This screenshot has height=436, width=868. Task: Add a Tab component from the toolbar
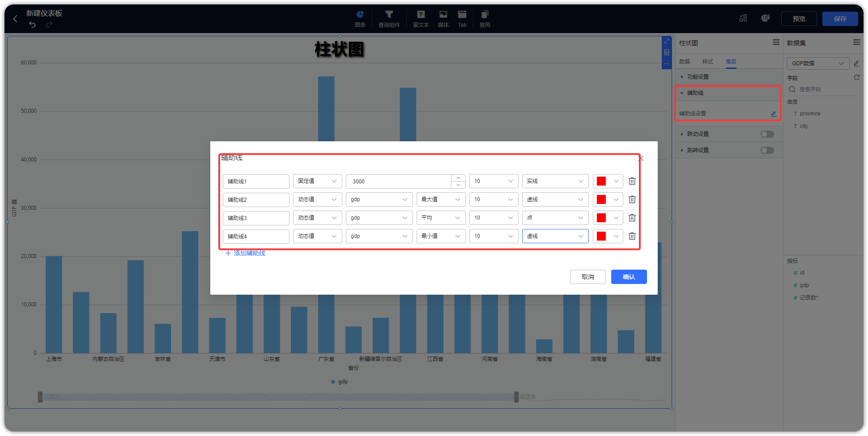(x=462, y=19)
